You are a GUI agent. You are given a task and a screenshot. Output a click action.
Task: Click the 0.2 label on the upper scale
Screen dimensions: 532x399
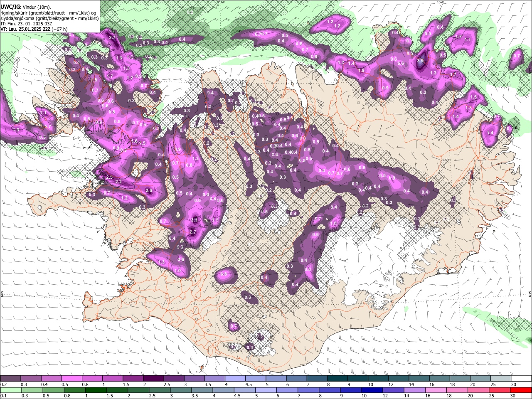(x=3, y=384)
